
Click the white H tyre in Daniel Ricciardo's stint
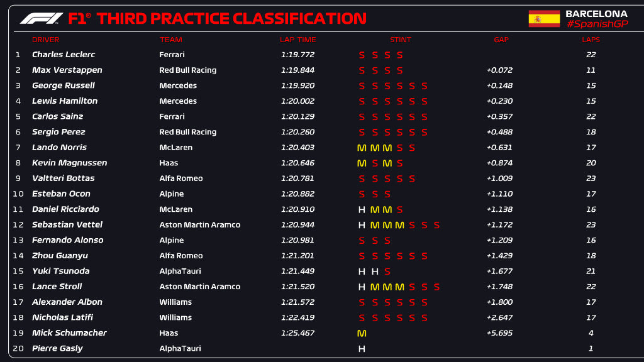(x=362, y=209)
